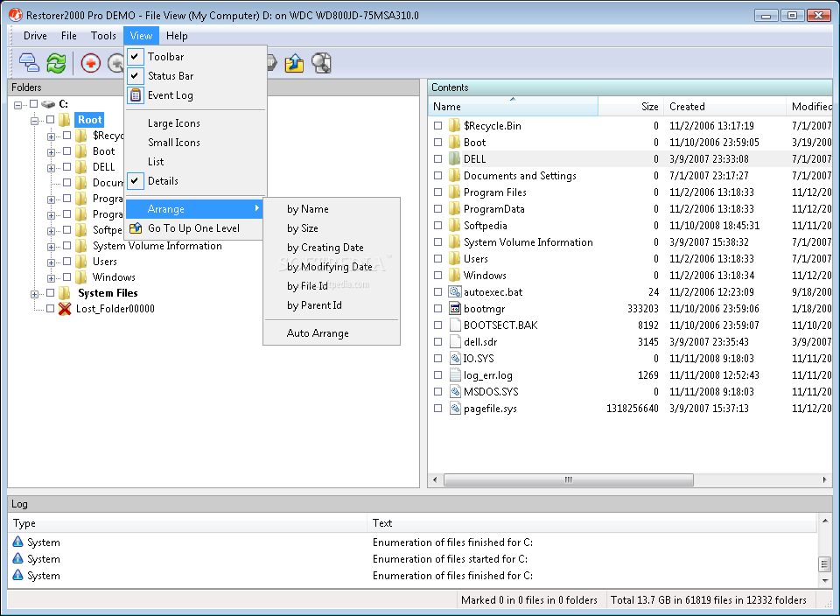Click the up-one-level folder toolbar icon
The width and height of the screenshot is (840, 616).
pos(294,63)
